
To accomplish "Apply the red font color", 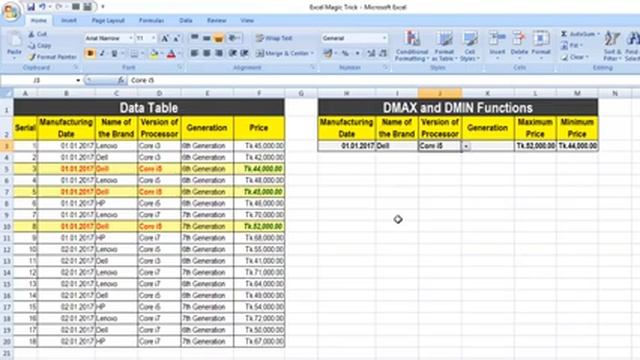I will point(171,53).
